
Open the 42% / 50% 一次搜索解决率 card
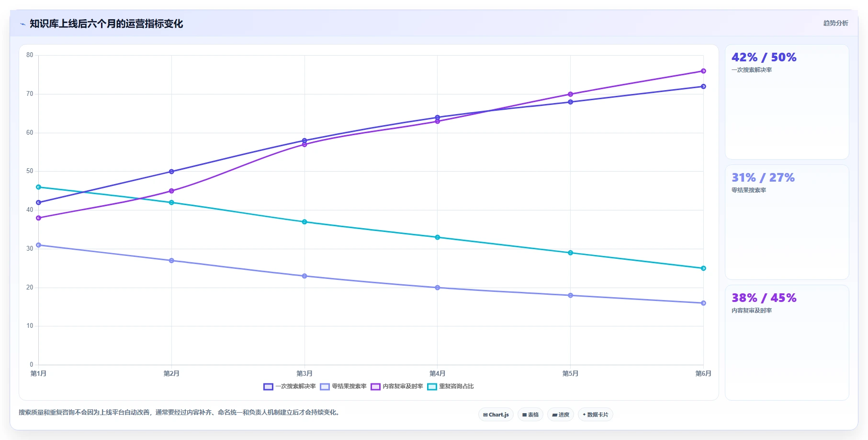point(787,102)
